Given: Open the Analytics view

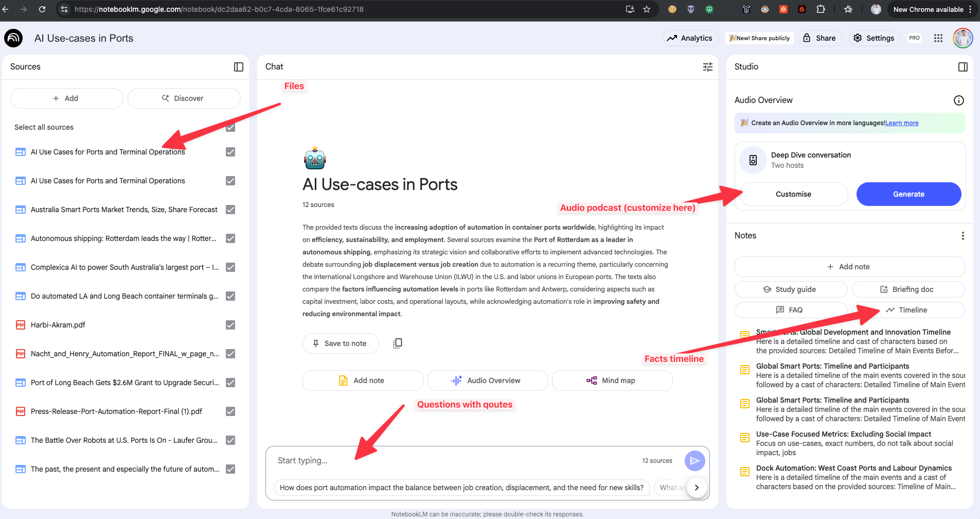Looking at the screenshot, I should [690, 38].
